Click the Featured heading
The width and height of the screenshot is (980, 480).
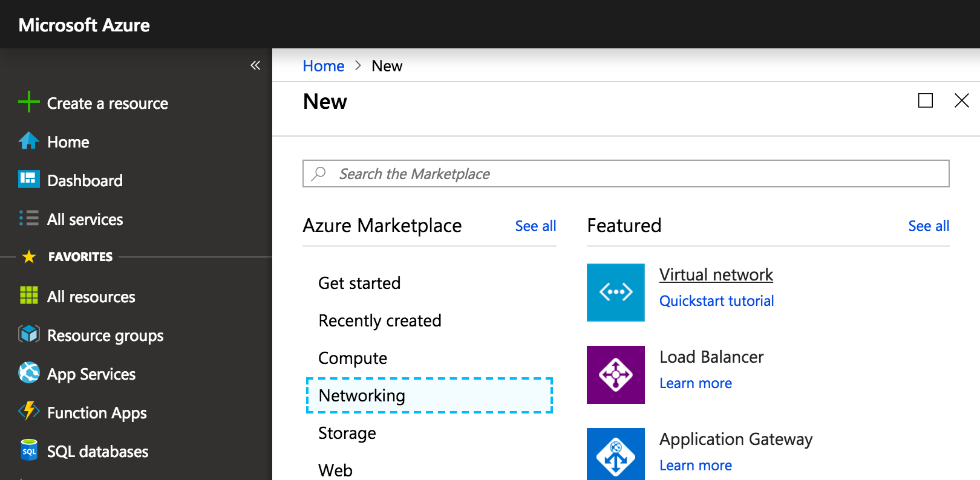pos(624,225)
